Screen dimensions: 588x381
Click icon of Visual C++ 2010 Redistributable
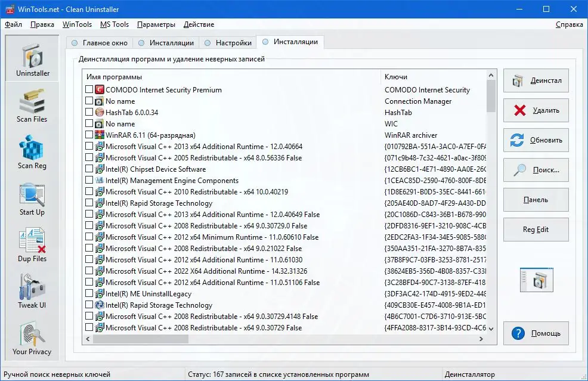click(x=100, y=191)
